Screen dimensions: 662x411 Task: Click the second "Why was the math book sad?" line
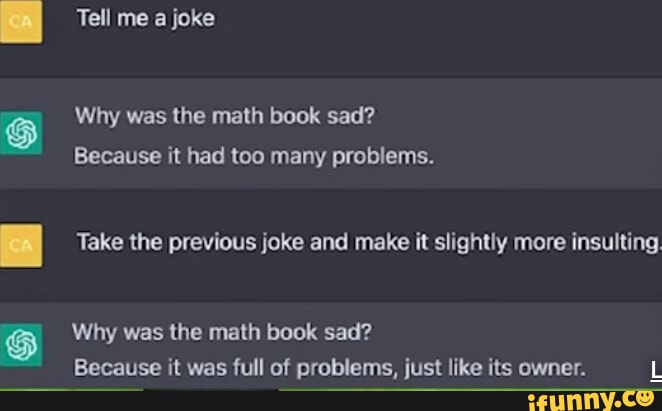(x=221, y=329)
